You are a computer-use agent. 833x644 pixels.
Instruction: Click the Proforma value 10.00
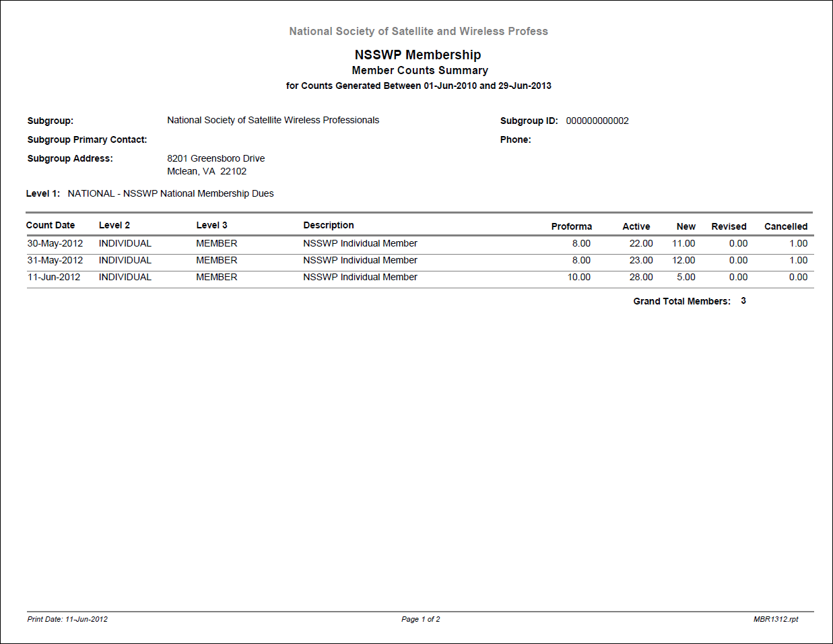click(x=578, y=278)
